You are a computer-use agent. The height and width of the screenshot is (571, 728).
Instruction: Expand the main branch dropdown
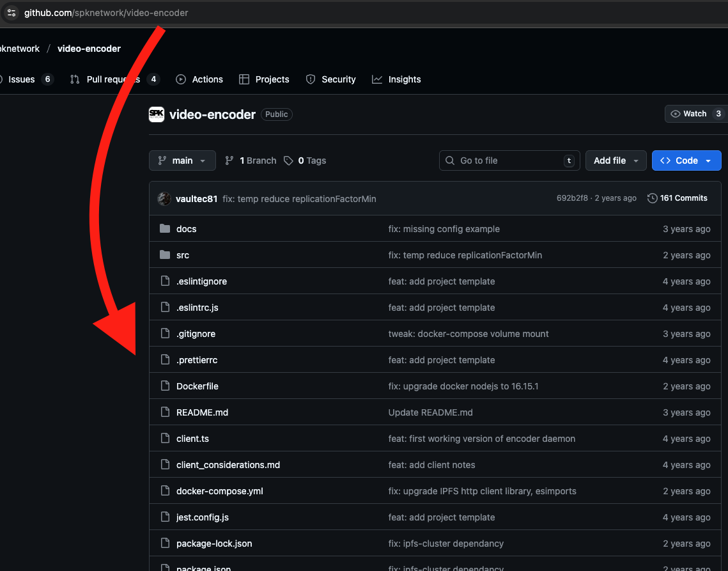182,160
